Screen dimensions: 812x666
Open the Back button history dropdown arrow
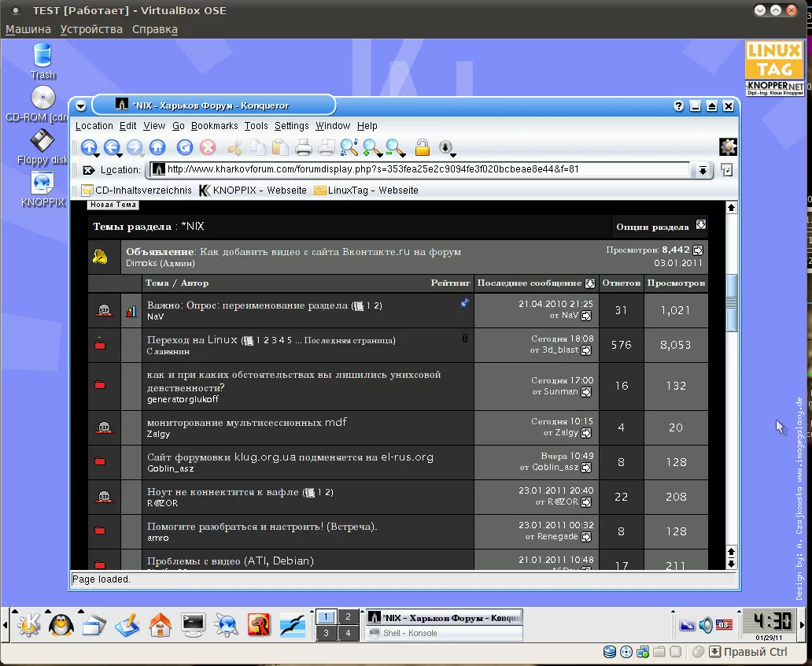tap(120, 155)
